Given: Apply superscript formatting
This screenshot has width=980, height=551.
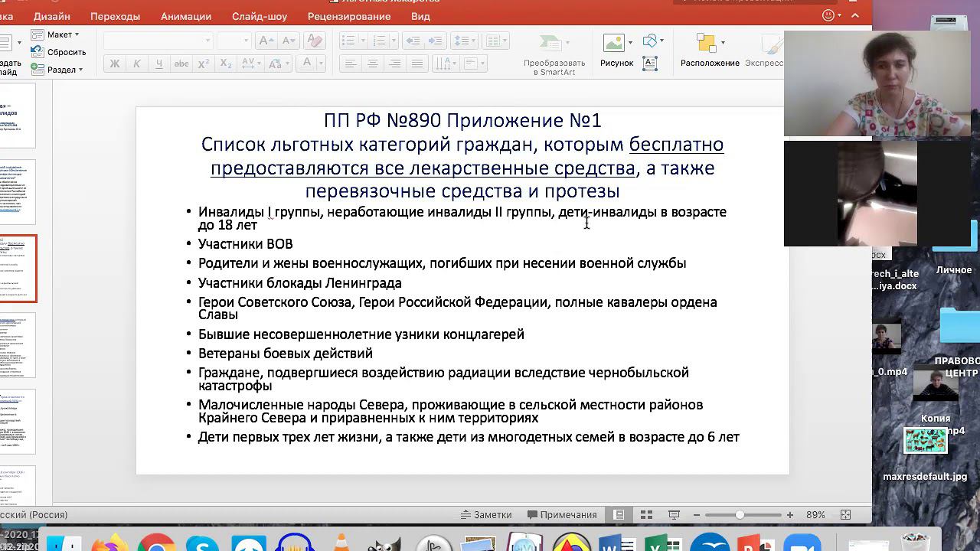Looking at the screenshot, I should click(x=204, y=64).
